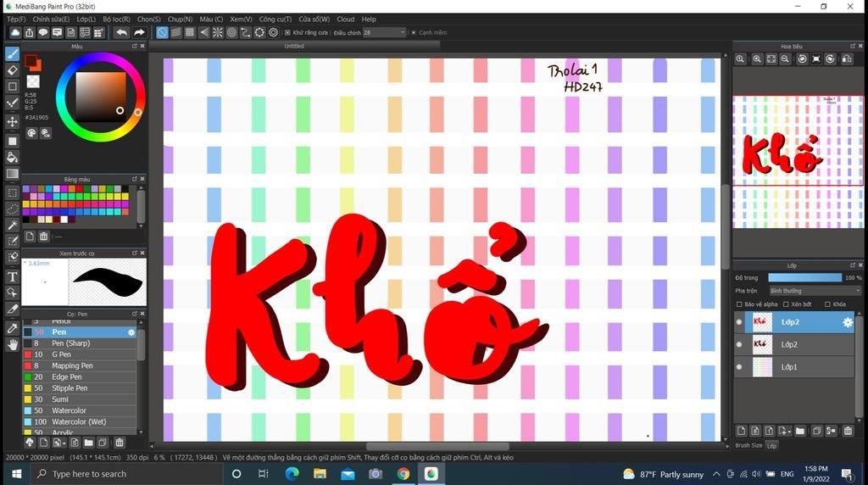This screenshot has height=485, width=868.
Task: Select the Text tool
Action: coord(12,276)
